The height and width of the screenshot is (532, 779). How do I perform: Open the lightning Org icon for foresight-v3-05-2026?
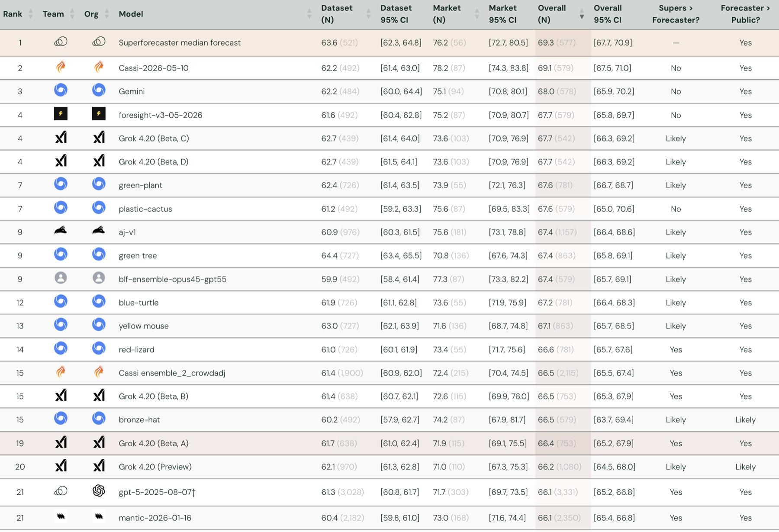pyautogui.click(x=99, y=114)
